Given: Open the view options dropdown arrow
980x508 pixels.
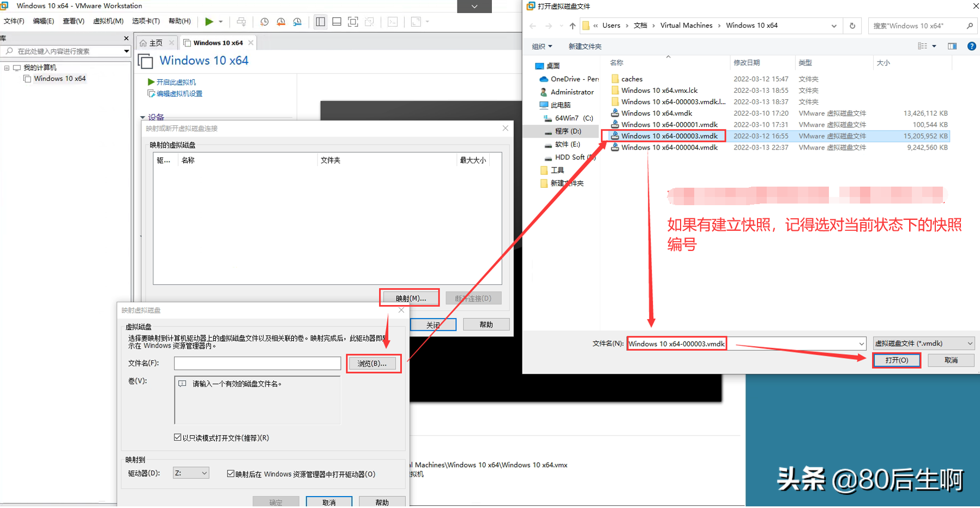Looking at the screenshot, I should (x=934, y=46).
